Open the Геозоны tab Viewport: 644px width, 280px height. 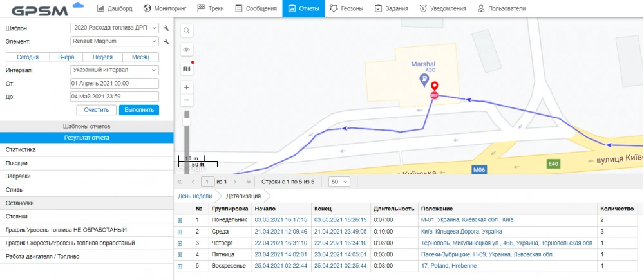tap(346, 8)
